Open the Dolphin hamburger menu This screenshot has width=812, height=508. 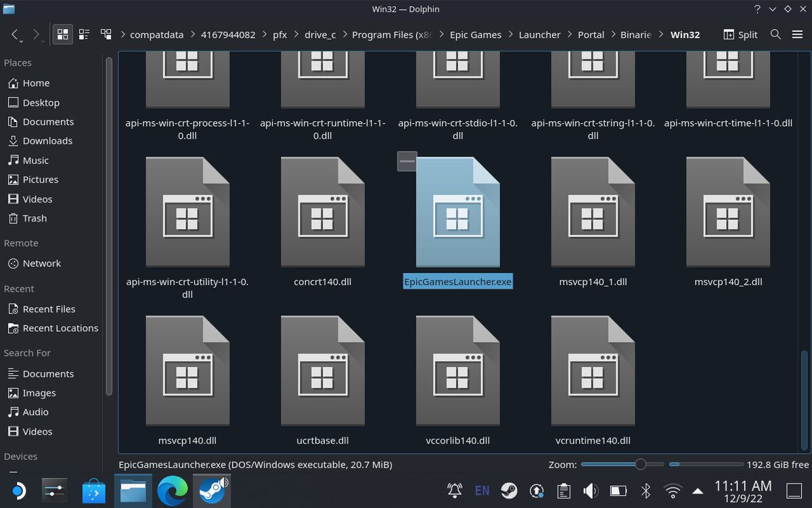pos(798,35)
